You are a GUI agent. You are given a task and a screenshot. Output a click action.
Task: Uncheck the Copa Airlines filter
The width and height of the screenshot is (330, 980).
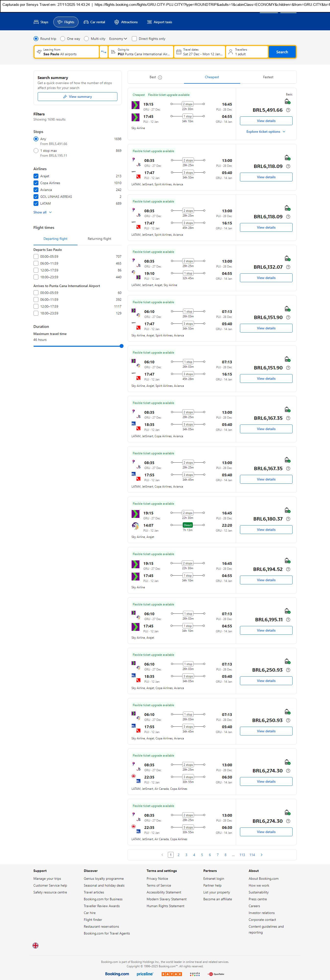pyautogui.click(x=36, y=183)
